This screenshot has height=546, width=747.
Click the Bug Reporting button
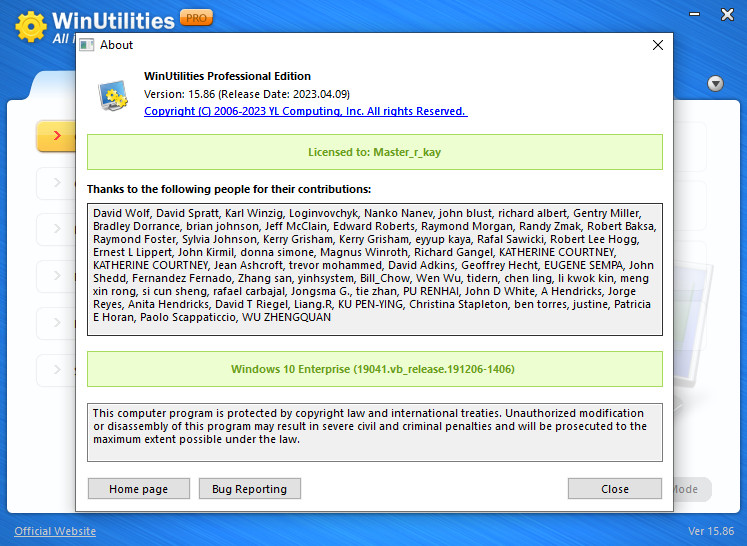coord(250,489)
